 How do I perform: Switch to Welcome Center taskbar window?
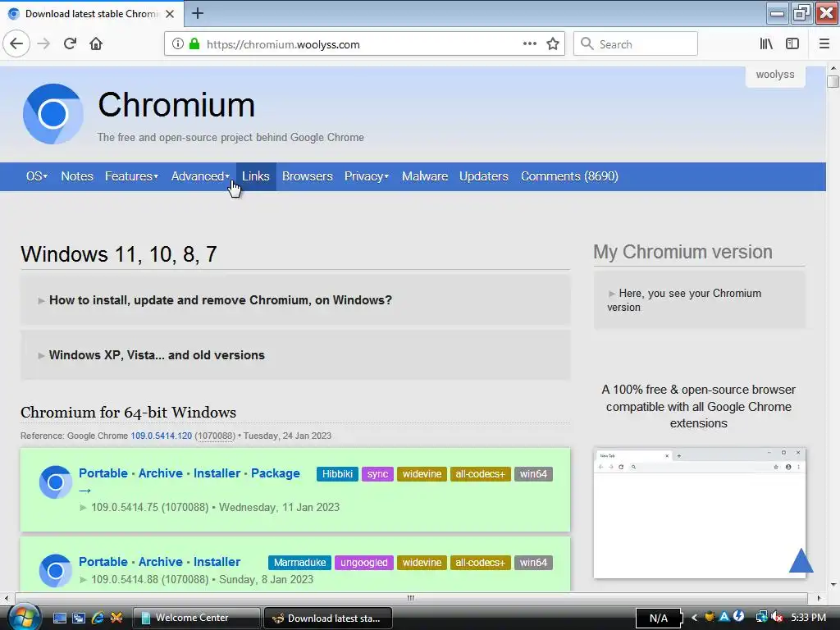[x=196, y=618]
